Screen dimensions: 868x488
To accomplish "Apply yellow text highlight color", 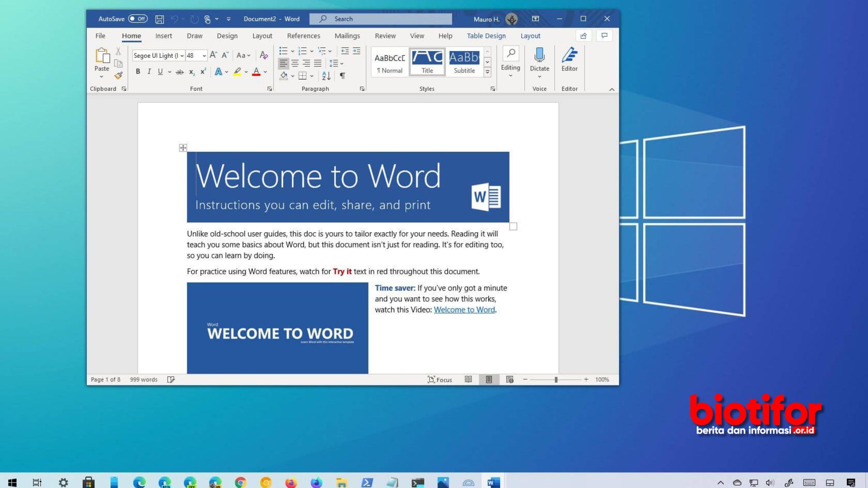I will 237,71.
